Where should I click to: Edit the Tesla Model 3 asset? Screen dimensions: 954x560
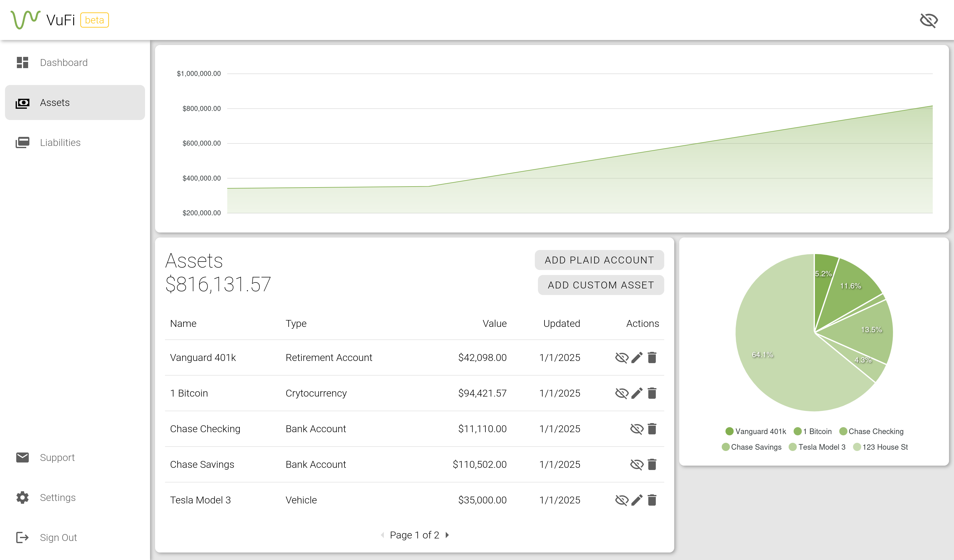pos(637,500)
